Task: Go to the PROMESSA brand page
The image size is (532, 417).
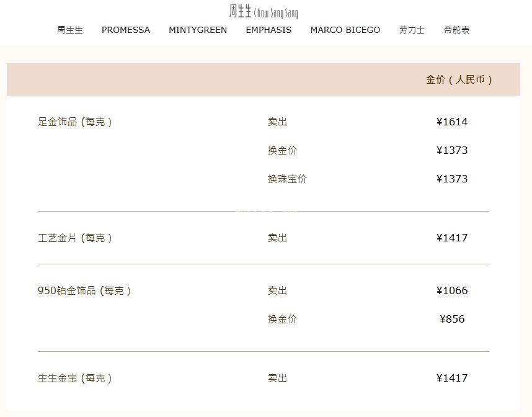Action: 126,30
